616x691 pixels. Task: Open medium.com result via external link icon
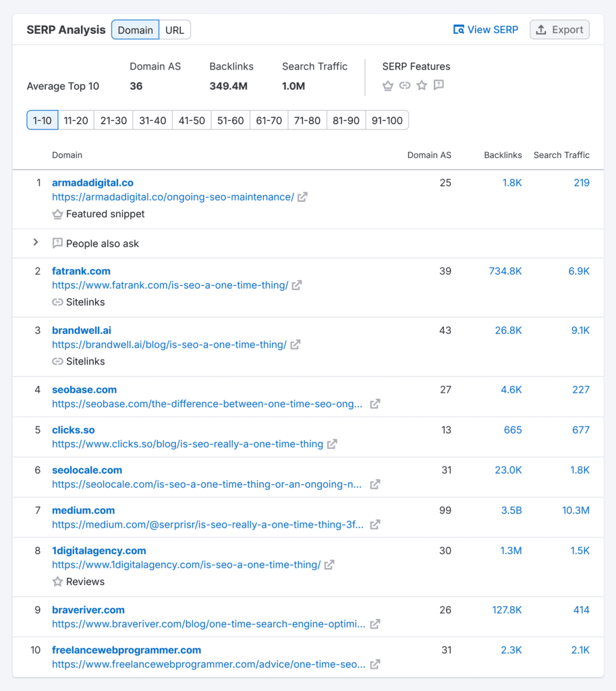375,524
